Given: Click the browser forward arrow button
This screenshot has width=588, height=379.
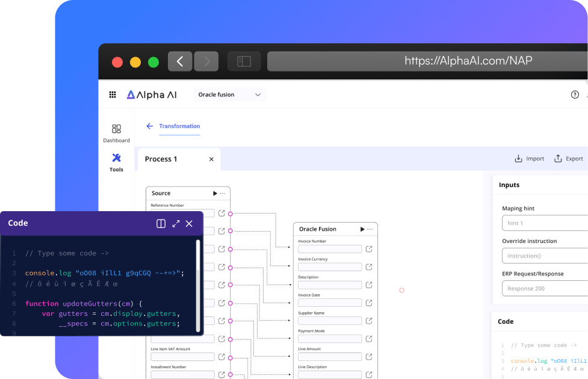Looking at the screenshot, I should click(x=206, y=61).
